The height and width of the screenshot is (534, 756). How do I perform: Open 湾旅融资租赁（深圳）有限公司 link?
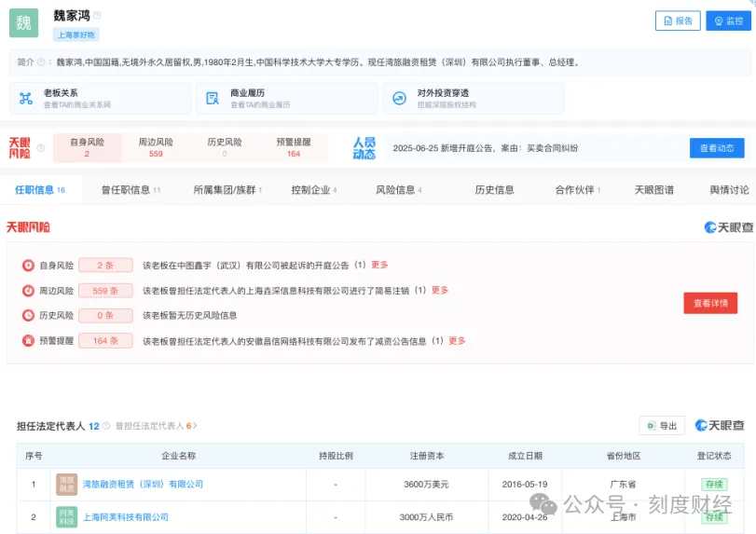point(143,484)
